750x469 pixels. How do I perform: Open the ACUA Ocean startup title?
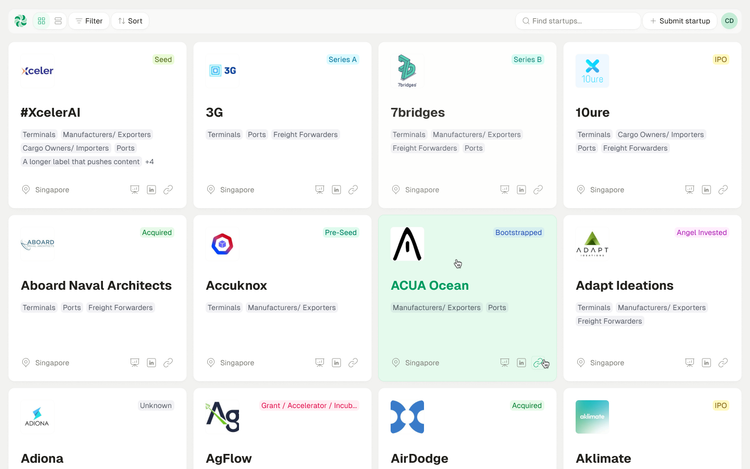430,285
